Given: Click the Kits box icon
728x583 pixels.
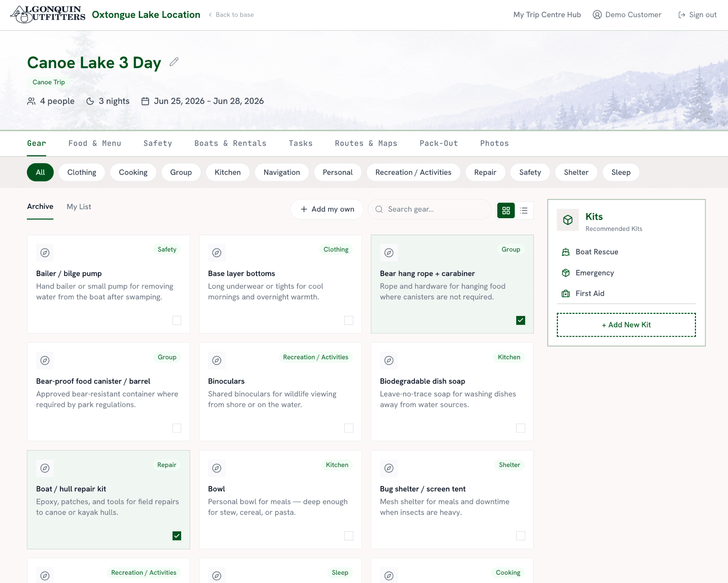Looking at the screenshot, I should (568, 220).
